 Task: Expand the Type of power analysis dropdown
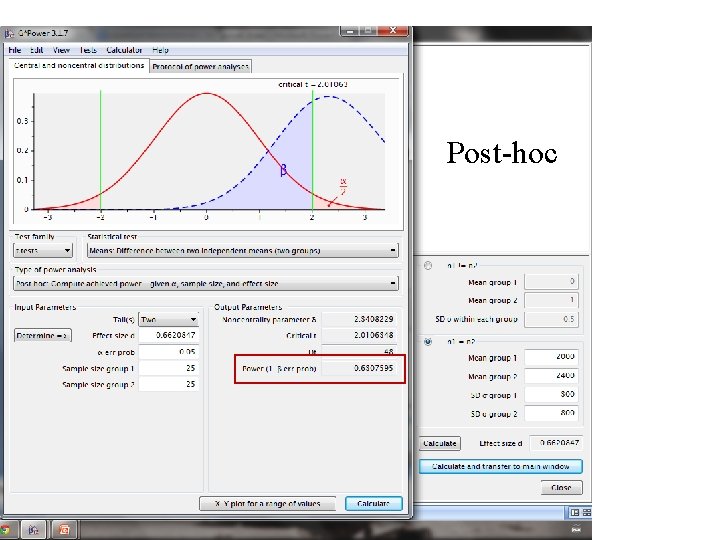click(206, 284)
